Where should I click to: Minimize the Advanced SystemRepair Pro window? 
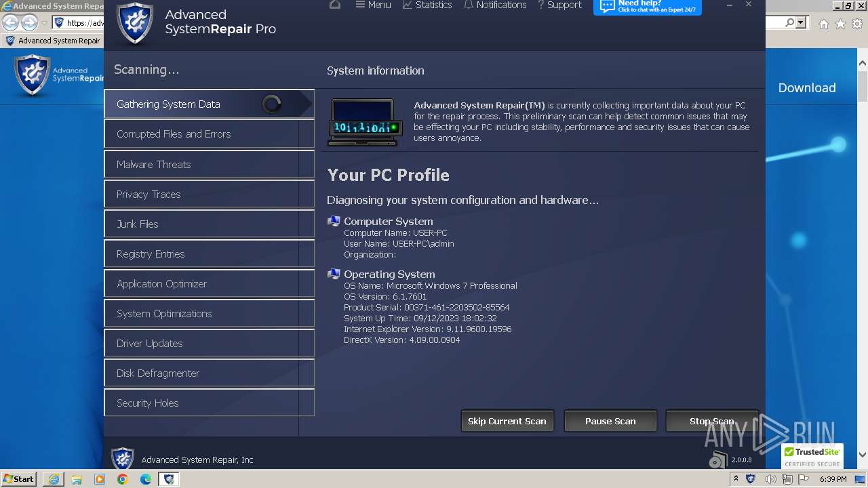click(730, 5)
